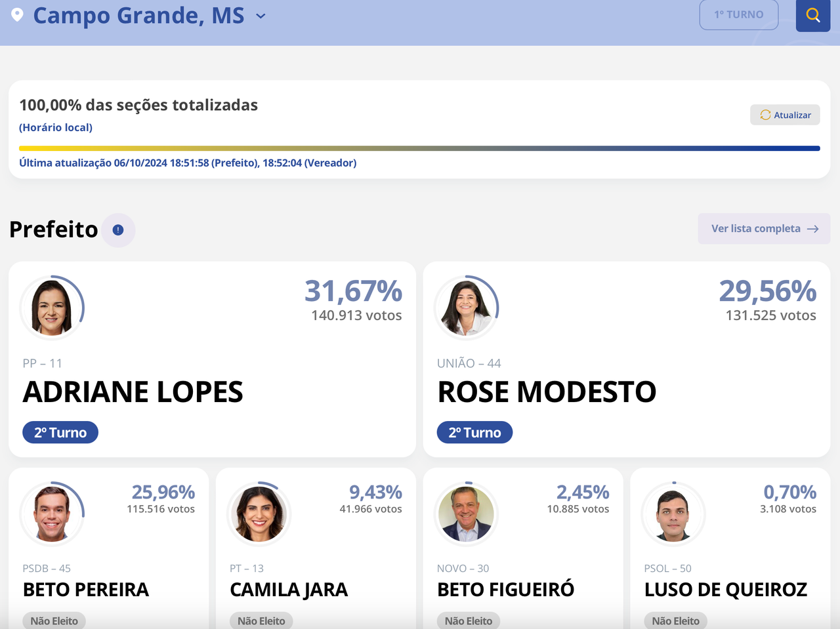Select Beto Pereira's photo
This screenshot has height=629, width=840.
coord(52,514)
